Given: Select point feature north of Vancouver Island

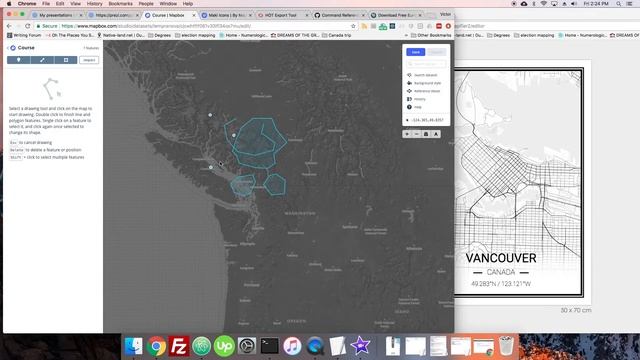Looking at the screenshot, I should 210,115.
